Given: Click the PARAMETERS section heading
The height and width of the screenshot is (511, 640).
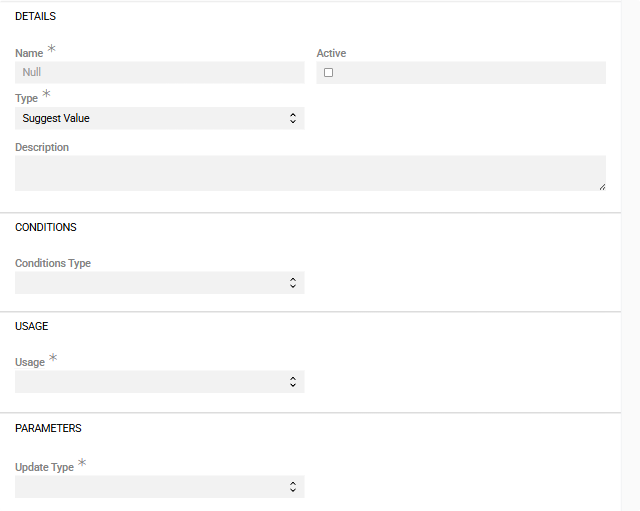Looking at the screenshot, I should tap(48, 428).
